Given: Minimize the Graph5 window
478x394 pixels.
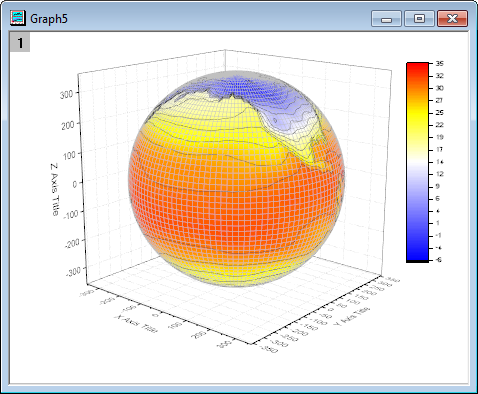Looking at the screenshot, I should tap(386, 18).
